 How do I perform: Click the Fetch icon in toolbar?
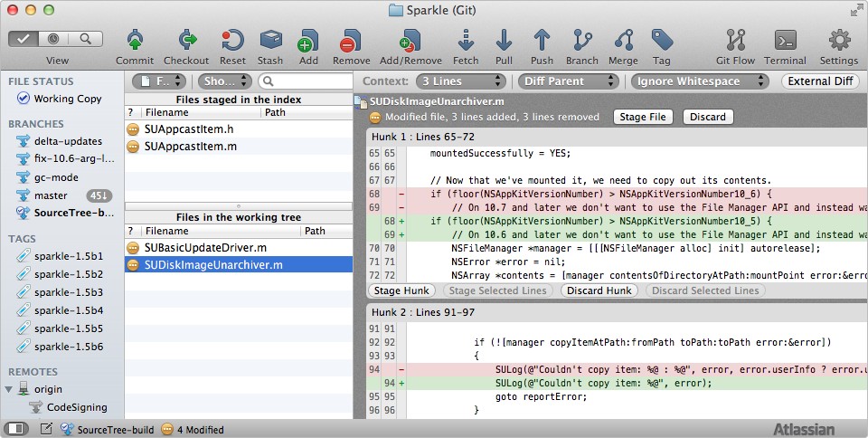point(466,41)
